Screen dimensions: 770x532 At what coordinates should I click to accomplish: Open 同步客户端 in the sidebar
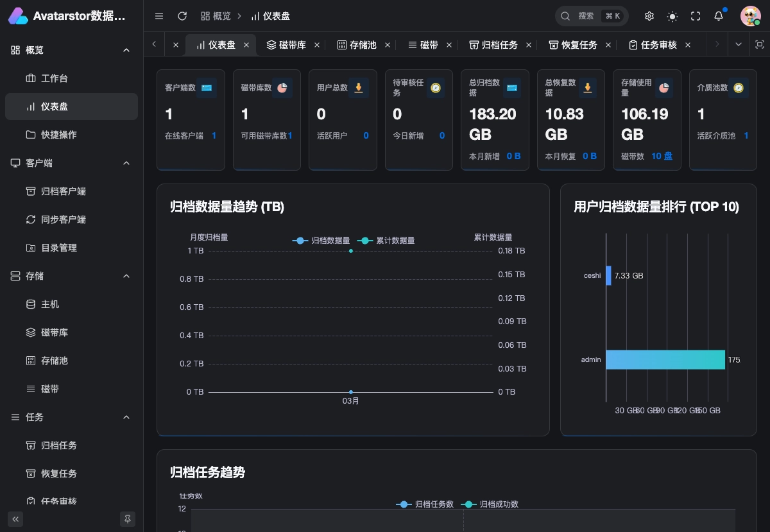point(71,219)
